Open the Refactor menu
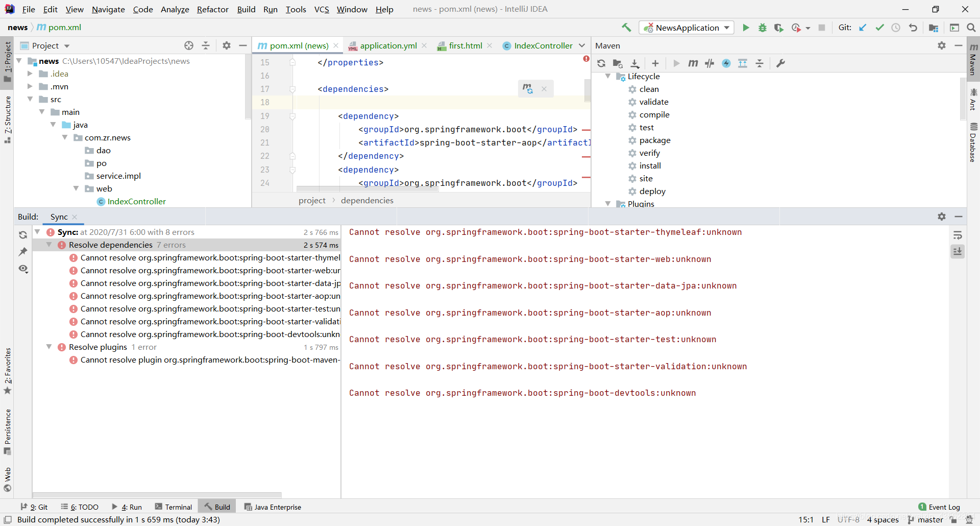Viewport: 980px width, 526px height. pyautogui.click(x=212, y=9)
